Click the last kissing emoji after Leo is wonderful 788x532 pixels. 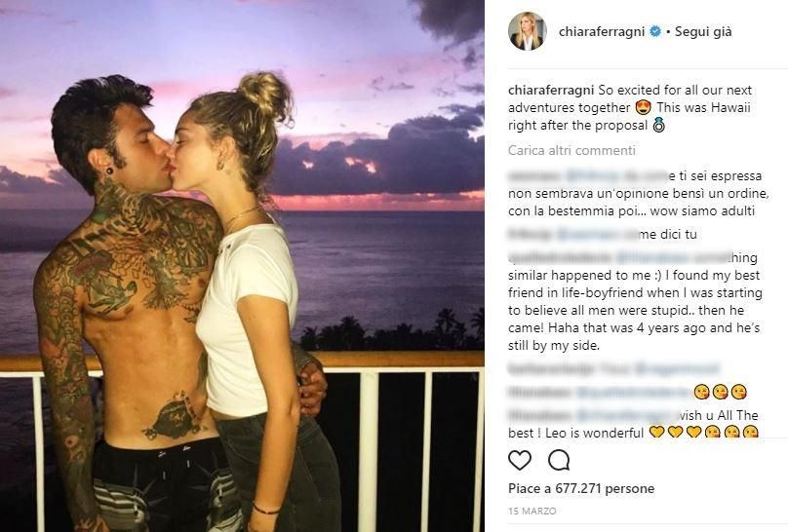pos(750,432)
